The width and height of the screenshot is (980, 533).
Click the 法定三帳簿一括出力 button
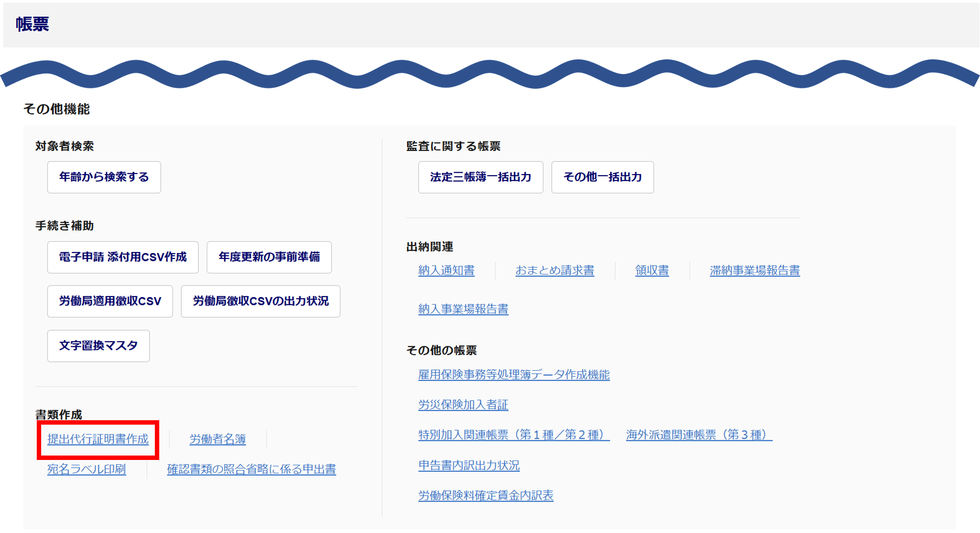pos(480,177)
